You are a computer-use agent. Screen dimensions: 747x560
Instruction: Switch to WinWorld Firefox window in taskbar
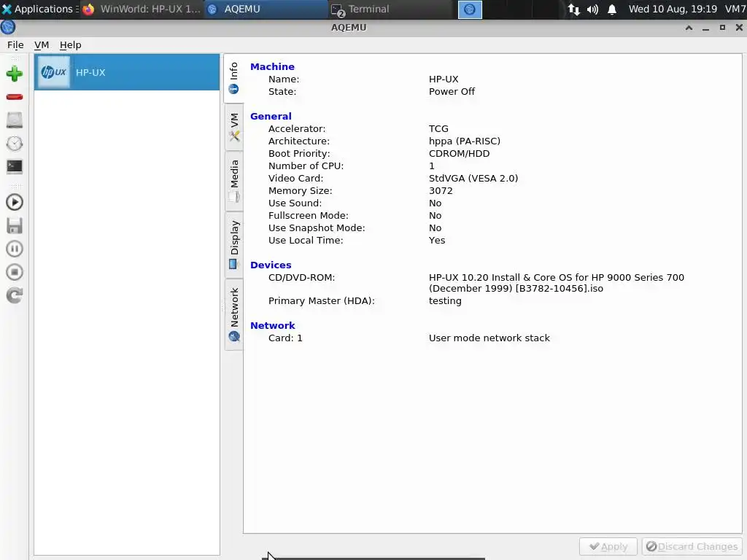pos(142,9)
